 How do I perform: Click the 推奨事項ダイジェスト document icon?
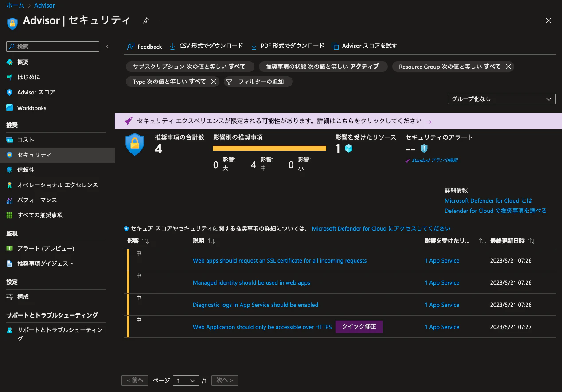point(10,263)
